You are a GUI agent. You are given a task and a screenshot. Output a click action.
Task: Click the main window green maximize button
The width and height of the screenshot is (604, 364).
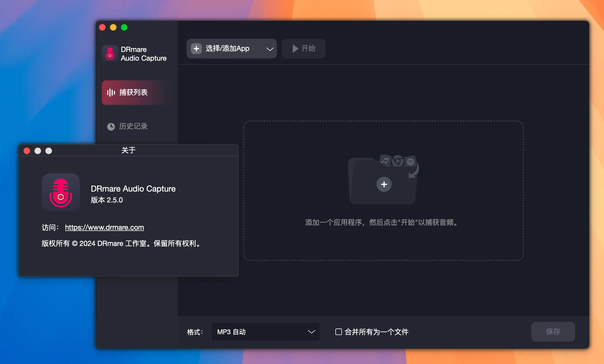(124, 27)
